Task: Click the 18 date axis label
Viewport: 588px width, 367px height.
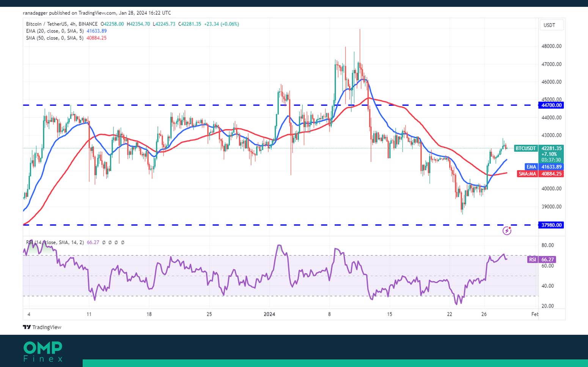Action: [149, 314]
